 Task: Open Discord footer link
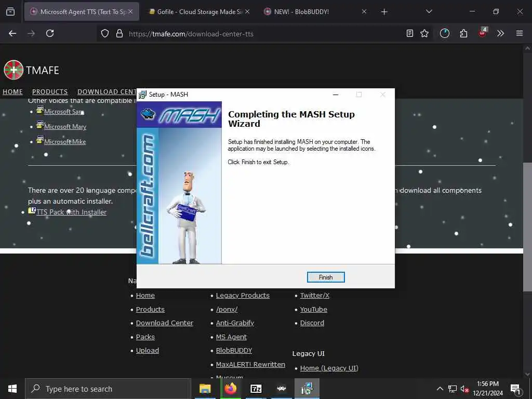(x=312, y=323)
